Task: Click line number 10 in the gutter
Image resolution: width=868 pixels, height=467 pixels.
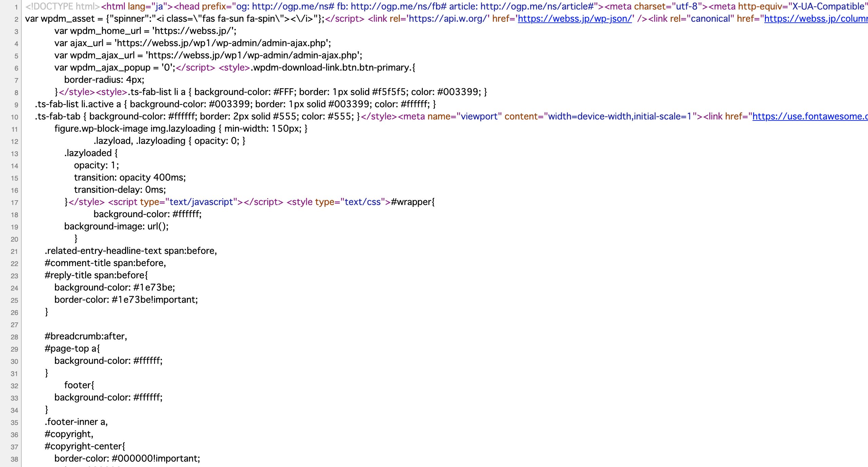Action: tap(14, 117)
